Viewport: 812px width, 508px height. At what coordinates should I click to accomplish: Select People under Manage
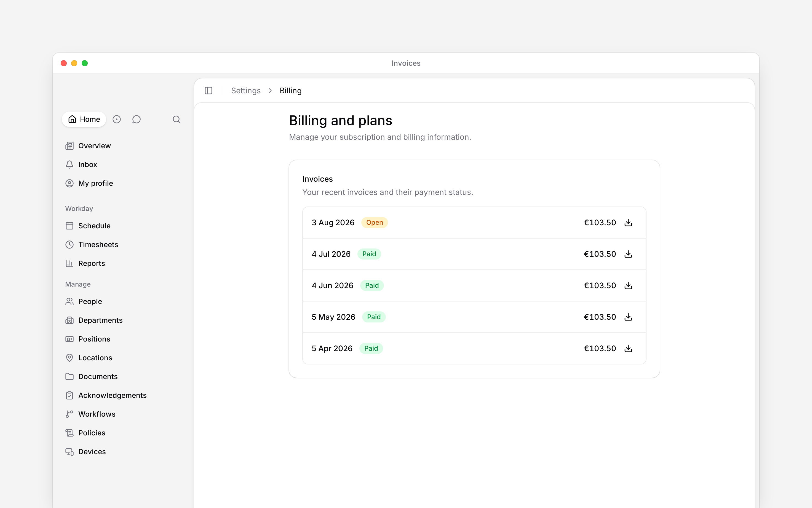pos(124,301)
